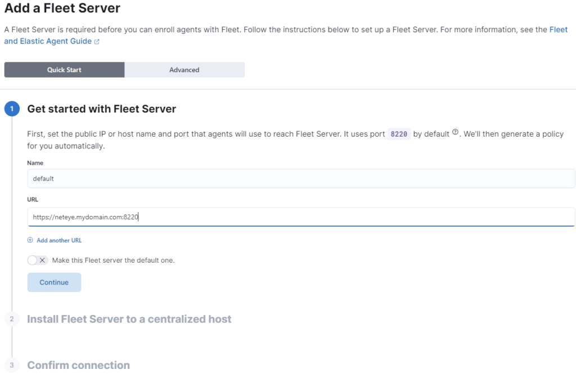
Task: Click the external link icon after Agent Guide
Action: 97,42
